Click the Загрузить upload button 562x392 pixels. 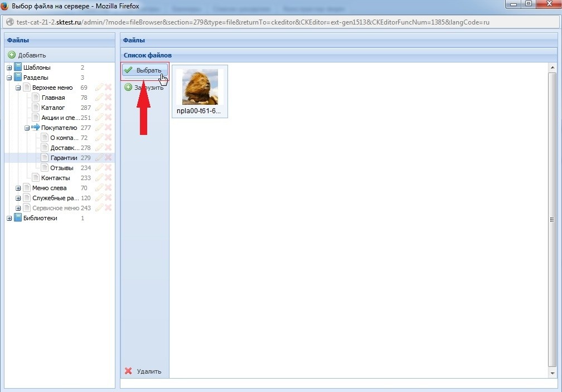[144, 88]
